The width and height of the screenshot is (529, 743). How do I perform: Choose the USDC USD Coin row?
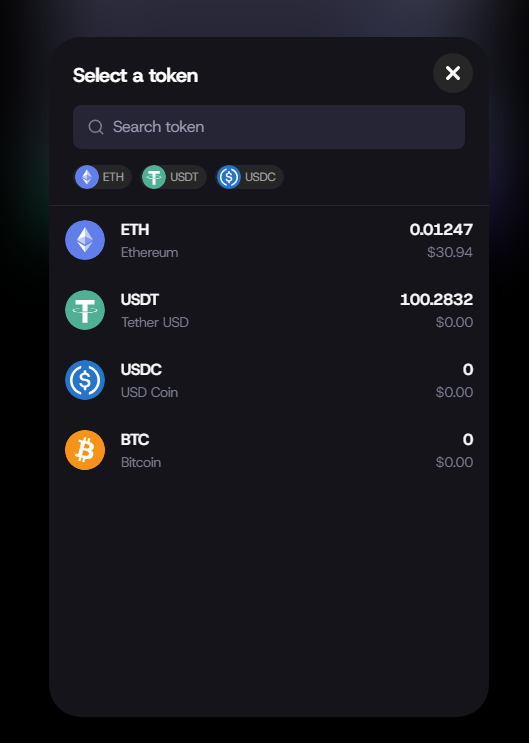[x=269, y=380]
